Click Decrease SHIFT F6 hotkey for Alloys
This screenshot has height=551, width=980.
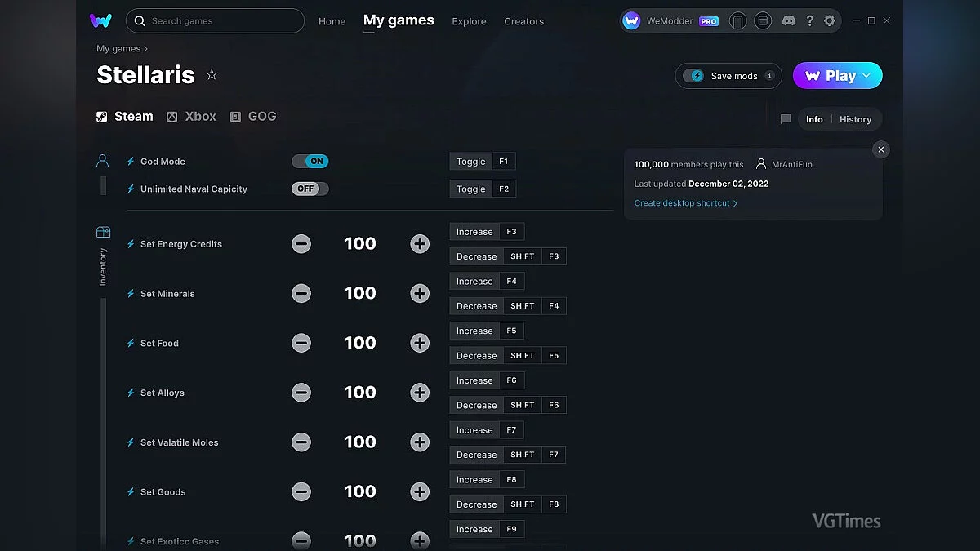point(508,405)
